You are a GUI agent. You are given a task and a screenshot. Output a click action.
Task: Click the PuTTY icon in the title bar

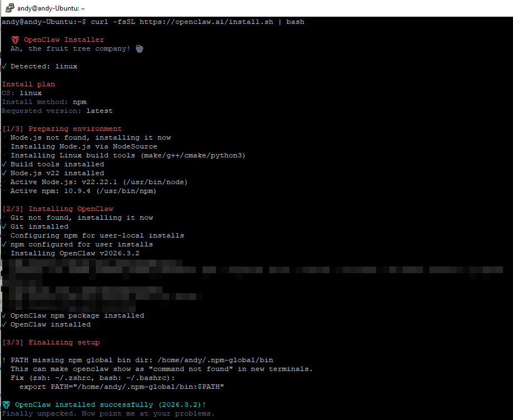9,8
